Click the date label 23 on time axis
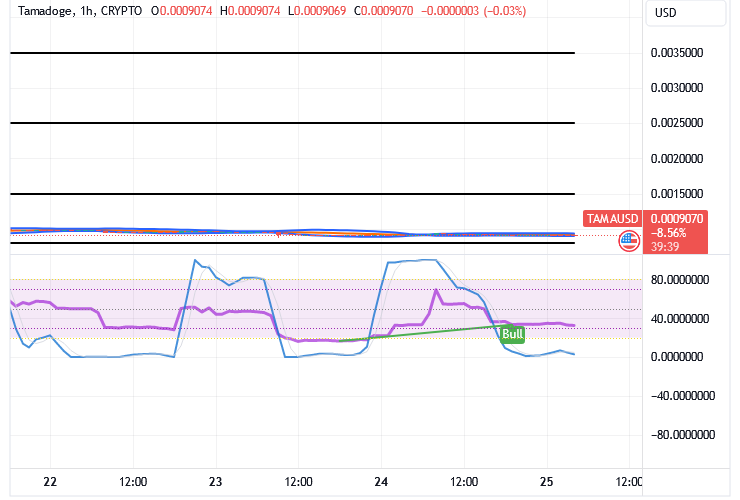Image resolution: width=740 pixels, height=500 pixels. (216, 482)
